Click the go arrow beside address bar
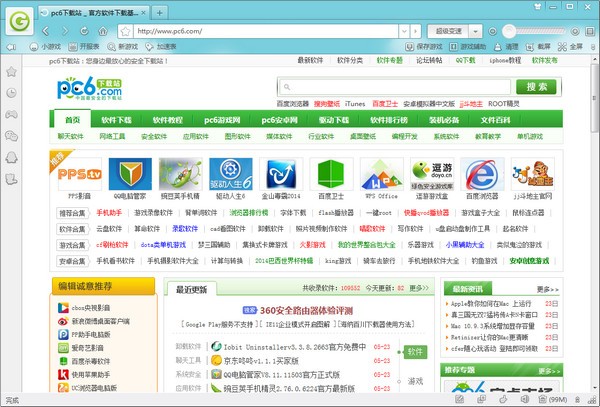600x407 pixels. pos(416,31)
